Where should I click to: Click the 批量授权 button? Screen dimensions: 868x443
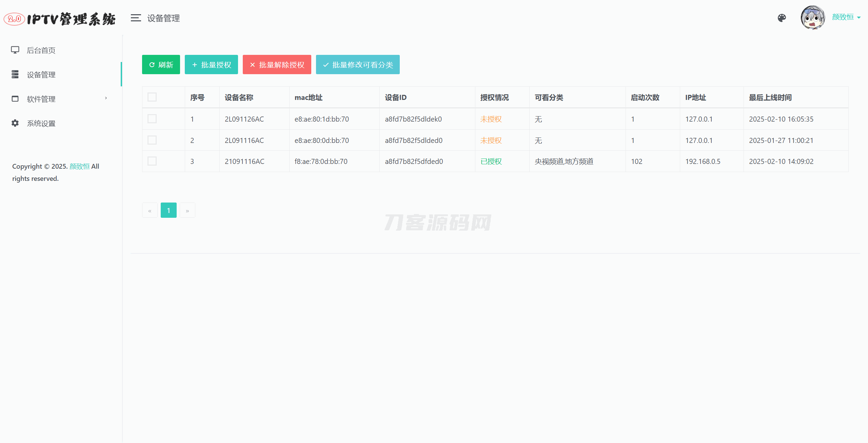[211, 65]
